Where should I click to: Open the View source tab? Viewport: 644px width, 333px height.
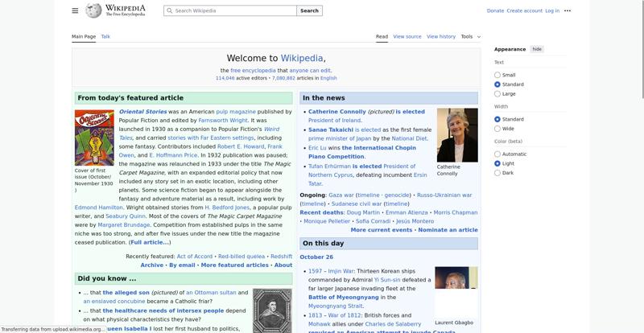tap(407, 36)
